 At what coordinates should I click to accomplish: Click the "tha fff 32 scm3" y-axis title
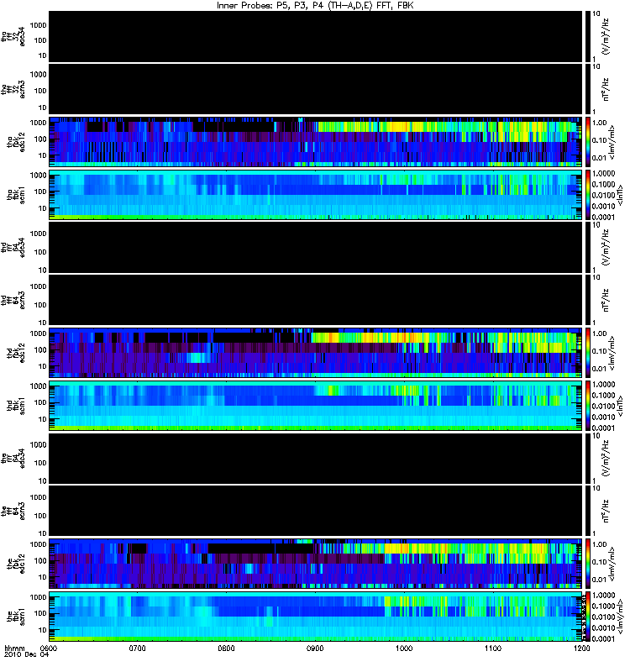[13, 89]
